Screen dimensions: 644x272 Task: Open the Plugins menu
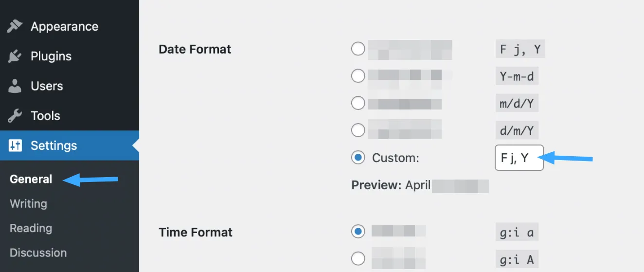click(x=51, y=56)
